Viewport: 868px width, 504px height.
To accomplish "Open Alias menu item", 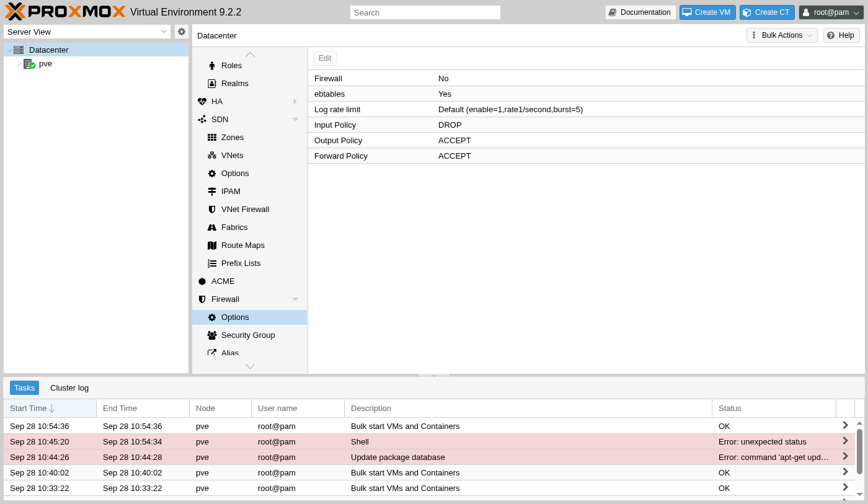I will pos(249,351).
